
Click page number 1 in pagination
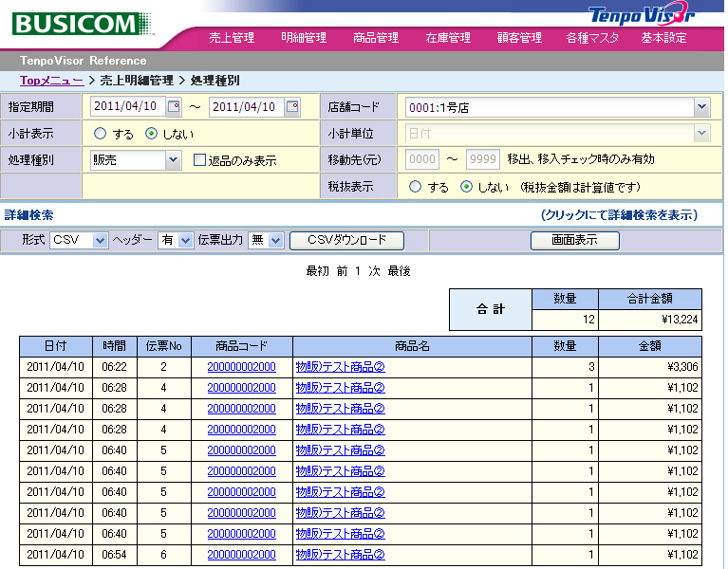pyautogui.click(x=358, y=271)
